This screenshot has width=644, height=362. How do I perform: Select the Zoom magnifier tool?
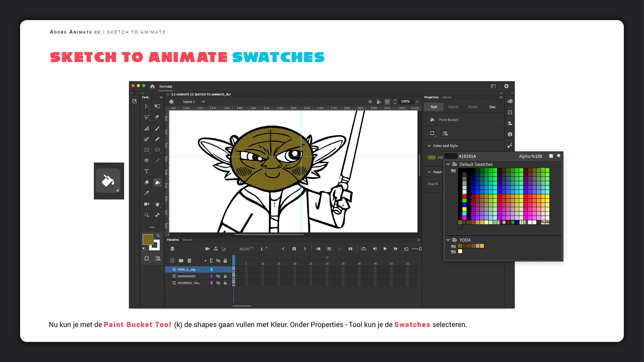click(x=147, y=215)
